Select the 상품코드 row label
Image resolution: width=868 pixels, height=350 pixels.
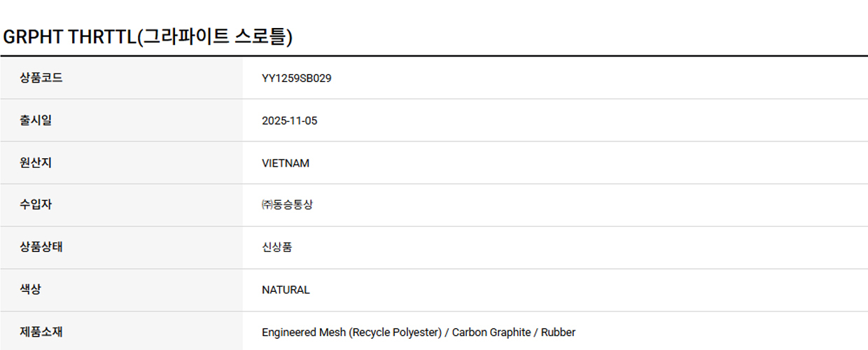[x=41, y=78]
